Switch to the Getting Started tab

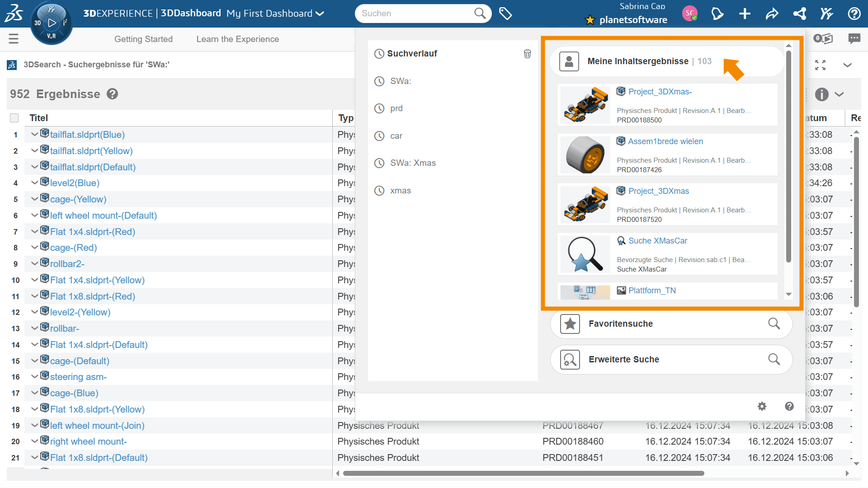click(x=143, y=39)
